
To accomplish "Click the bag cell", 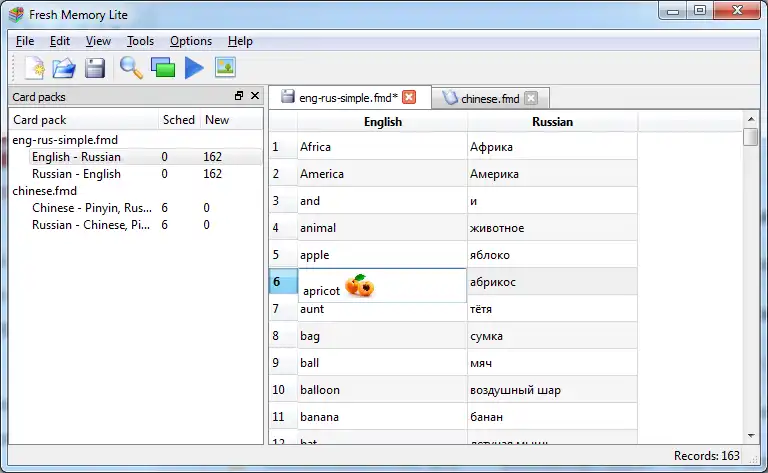I will [383, 336].
